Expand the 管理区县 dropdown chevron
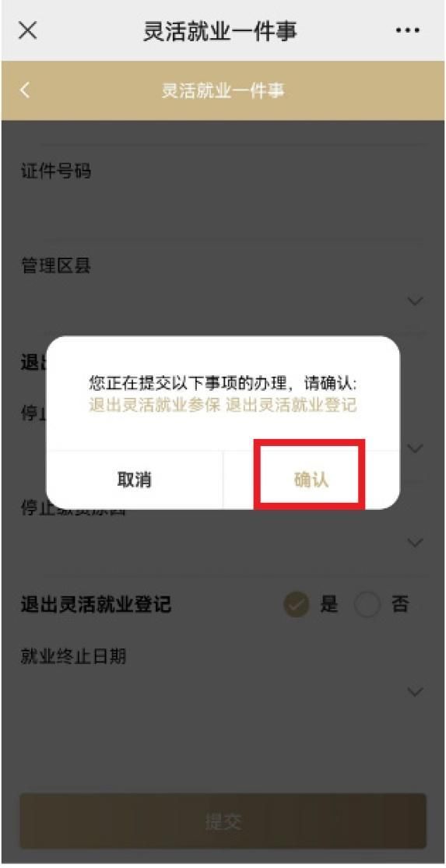The image size is (446, 868). (415, 301)
